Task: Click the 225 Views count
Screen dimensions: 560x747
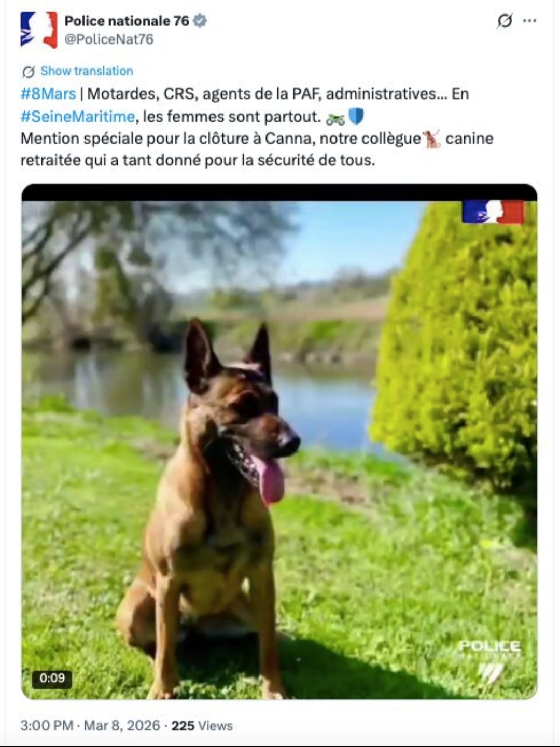Action: tap(202, 725)
